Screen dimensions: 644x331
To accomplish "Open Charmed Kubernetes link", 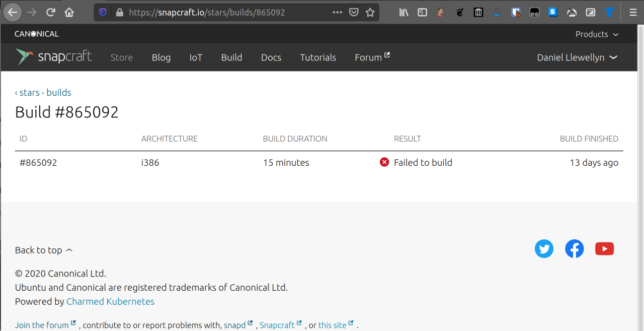I will tap(110, 302).
